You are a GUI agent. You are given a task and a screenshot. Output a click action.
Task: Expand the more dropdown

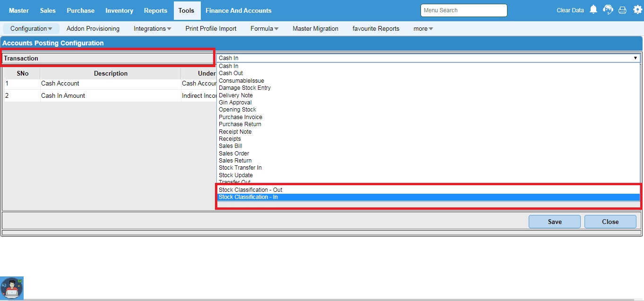(423, 29)
